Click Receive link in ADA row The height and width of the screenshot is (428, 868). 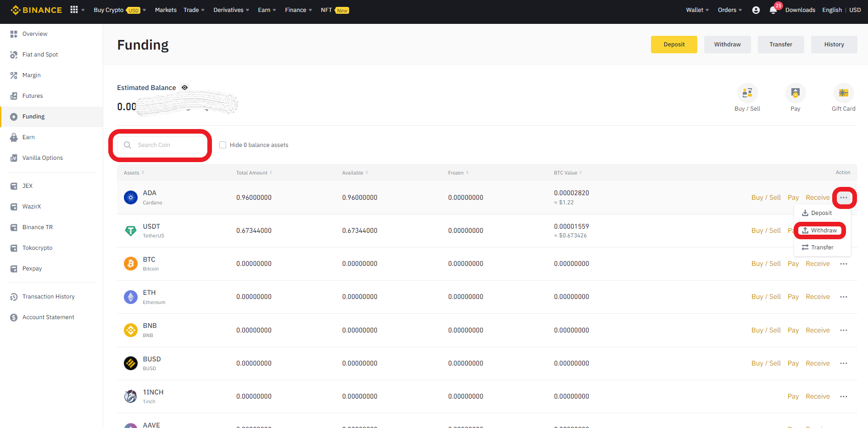click(818, 197)
